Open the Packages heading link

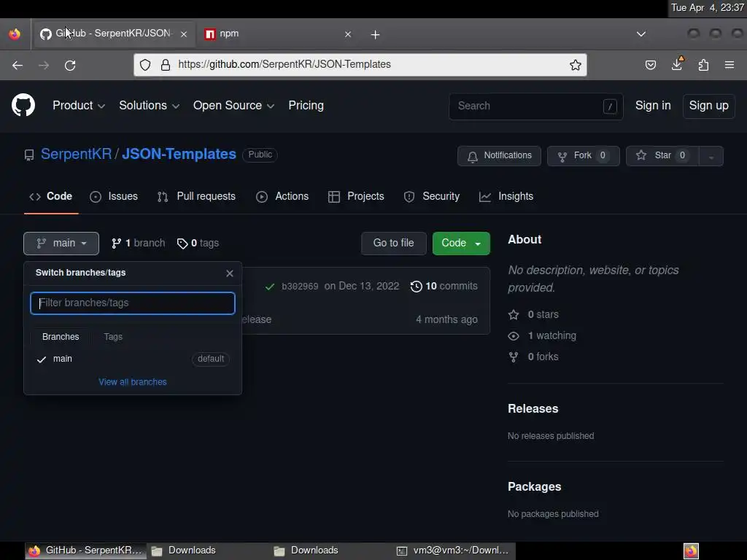pos(535,487)
